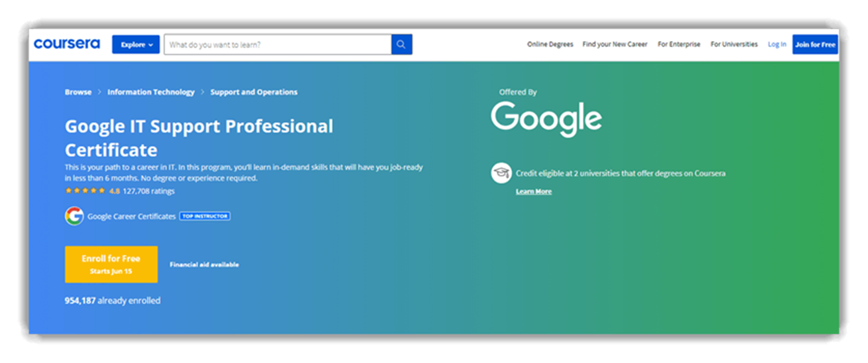The image size is (868, 363).
Task: Open the Explore dropdown menu
Action: (x=136, y=44)
